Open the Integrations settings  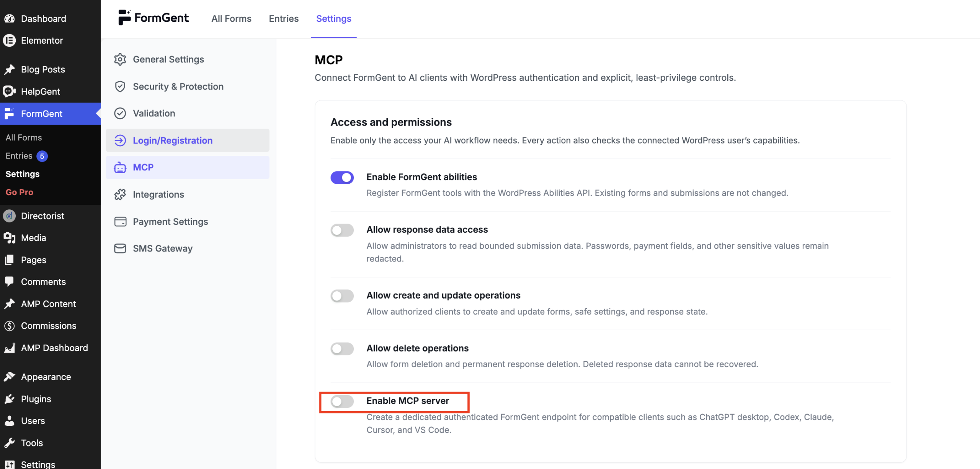click(x=188, y=194)
